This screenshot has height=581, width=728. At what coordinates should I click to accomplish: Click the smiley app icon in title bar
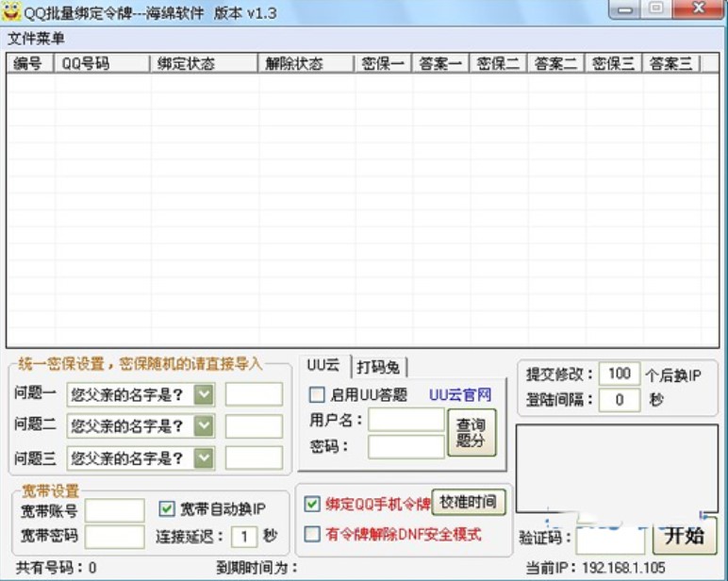click(11, 11)
